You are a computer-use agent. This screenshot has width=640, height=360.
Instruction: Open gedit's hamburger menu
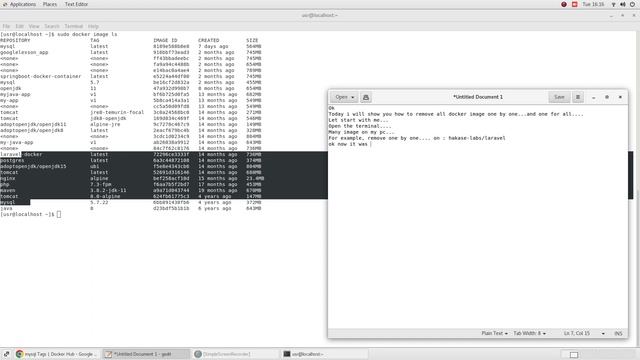(x=578, y=97)
